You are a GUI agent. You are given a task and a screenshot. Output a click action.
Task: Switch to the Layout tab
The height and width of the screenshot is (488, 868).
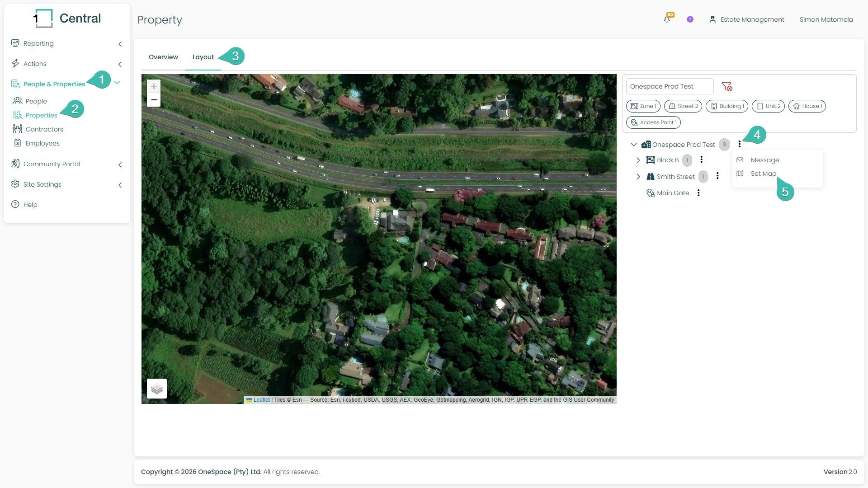coord(203,57)
